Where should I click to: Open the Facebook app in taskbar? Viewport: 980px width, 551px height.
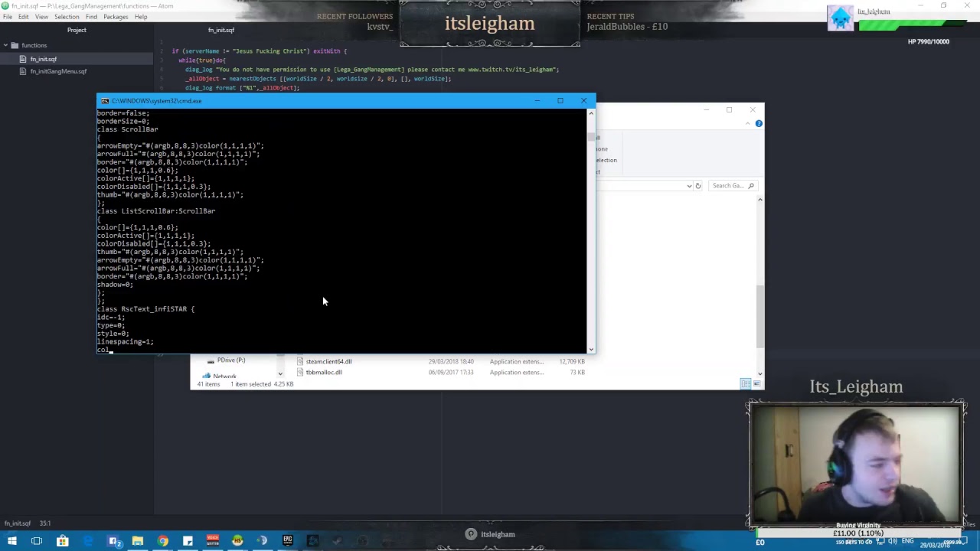(113, 542)
